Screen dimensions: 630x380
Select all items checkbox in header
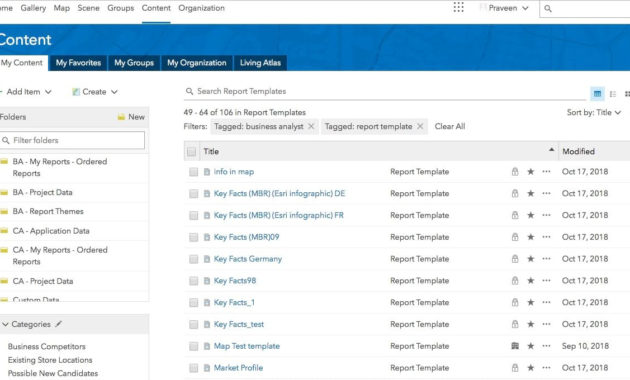point(192,151)
